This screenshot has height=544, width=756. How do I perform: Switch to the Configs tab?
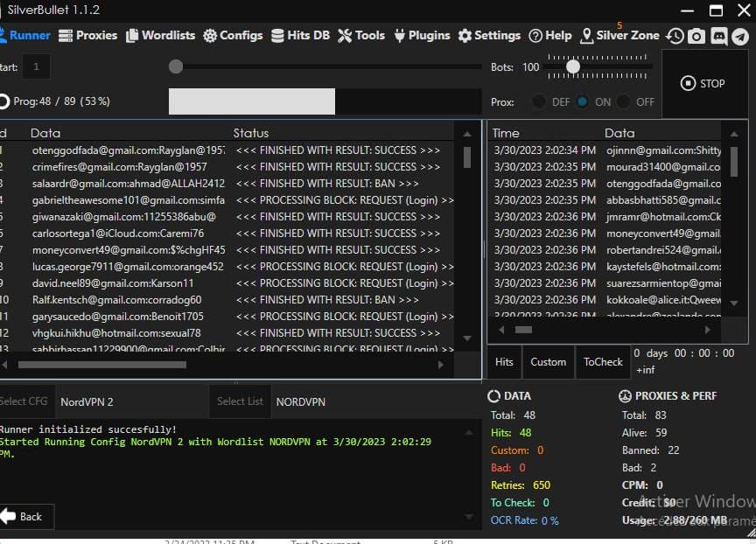233,35
